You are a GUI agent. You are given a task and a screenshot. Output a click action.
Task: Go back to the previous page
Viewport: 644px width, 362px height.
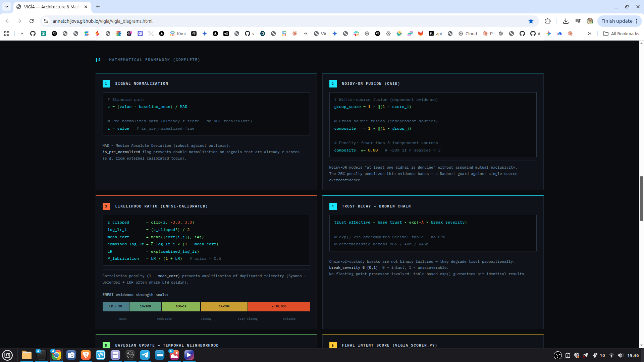tap(7, 21)
